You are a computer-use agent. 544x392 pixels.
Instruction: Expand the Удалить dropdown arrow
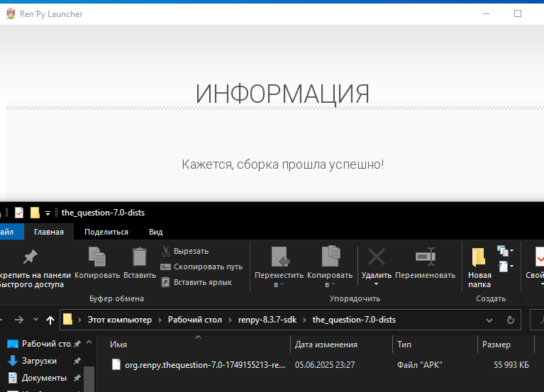click(x=377, y=284)
